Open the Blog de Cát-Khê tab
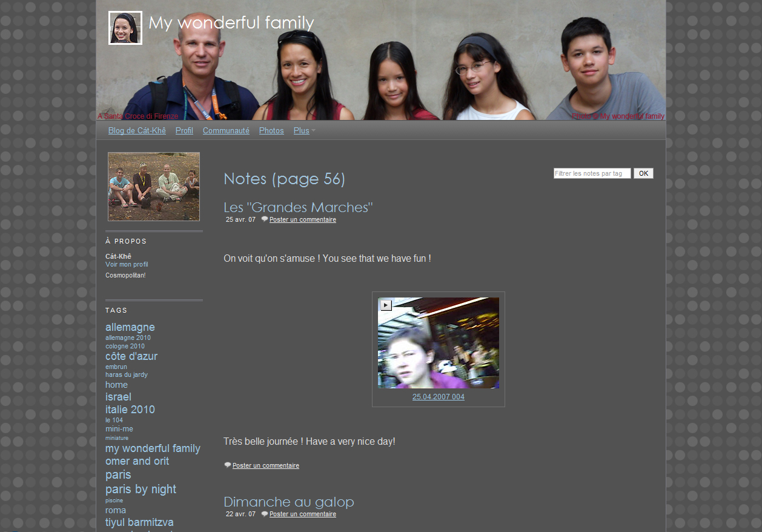This screenshot has height=532, width=762. (137, 131)
